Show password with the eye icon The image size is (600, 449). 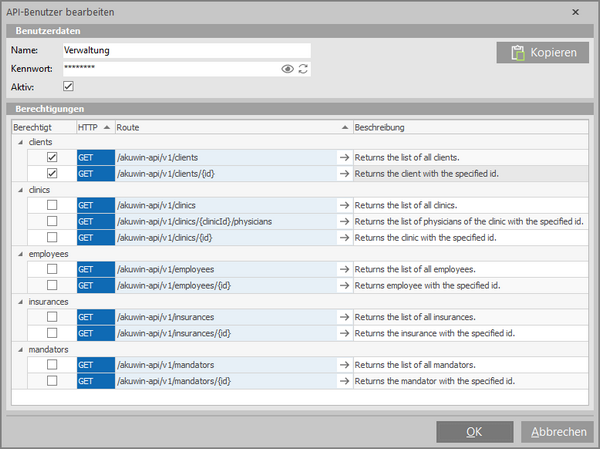pos(287,69)
